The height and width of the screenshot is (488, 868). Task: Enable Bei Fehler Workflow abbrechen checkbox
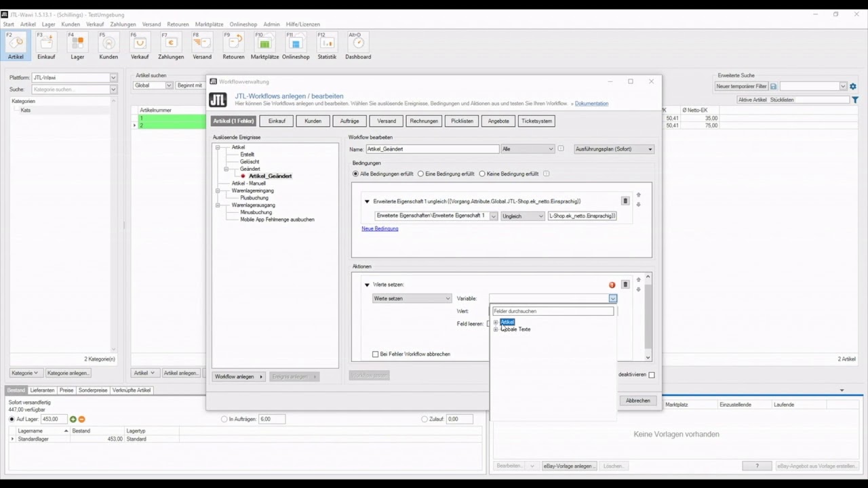[x=376, y=354]
